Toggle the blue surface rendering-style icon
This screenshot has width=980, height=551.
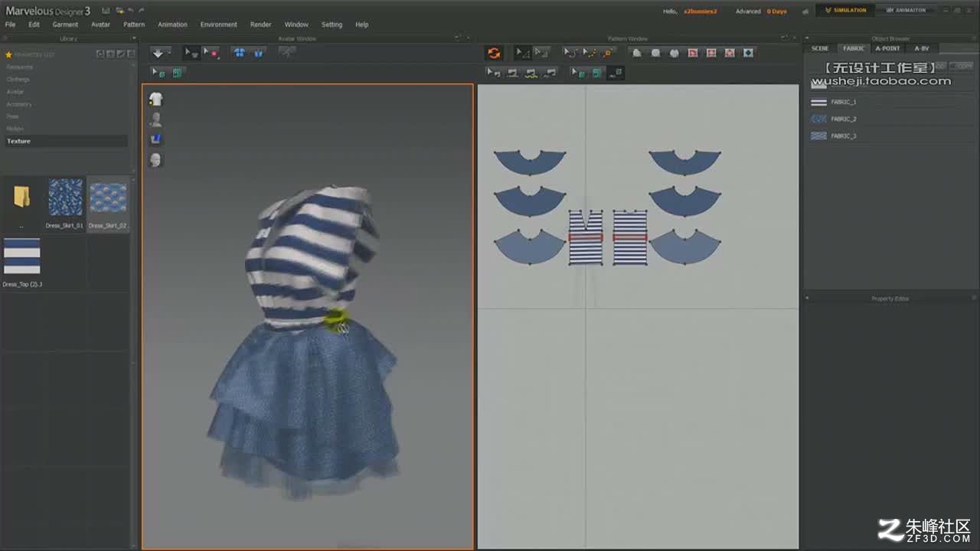click(x=155, y=139)
